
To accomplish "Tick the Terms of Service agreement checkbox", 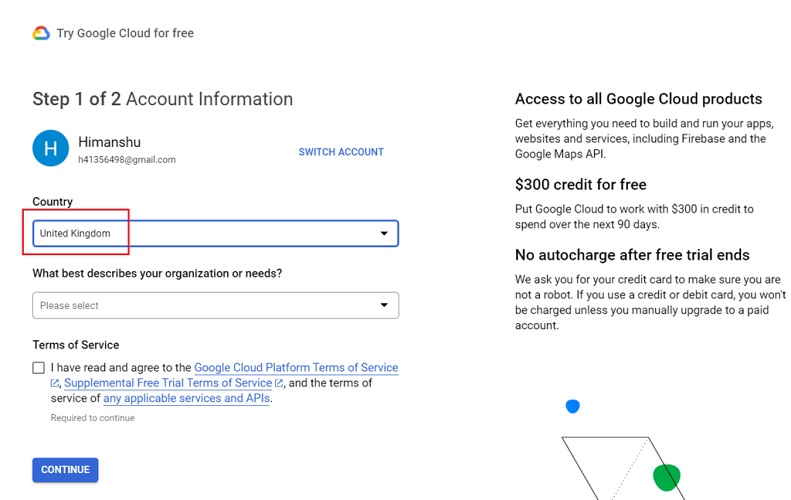I will [x=39, y=368].
